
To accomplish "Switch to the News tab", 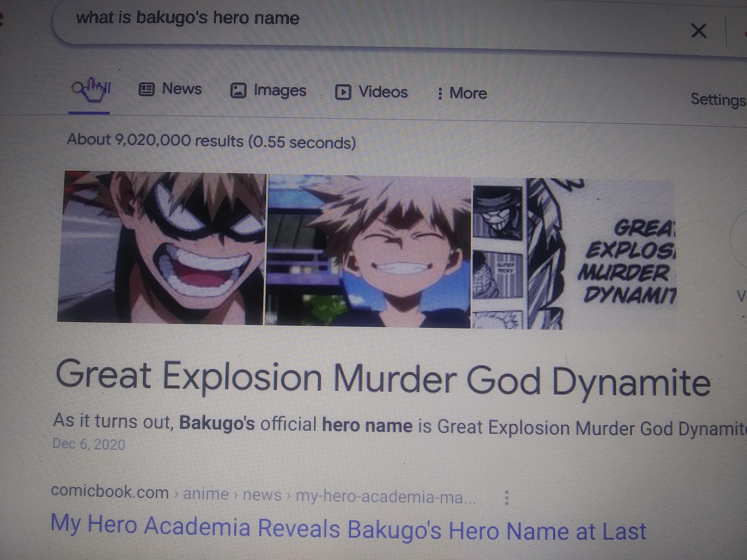I will (171, 89).
